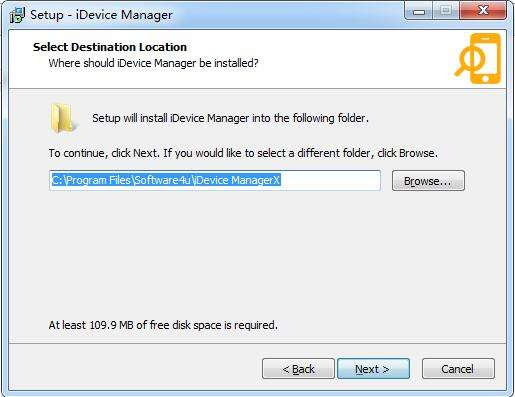Screen dimensions: 515x397
Task: Click empty space inside the destination path field
Action: point(330,180)
